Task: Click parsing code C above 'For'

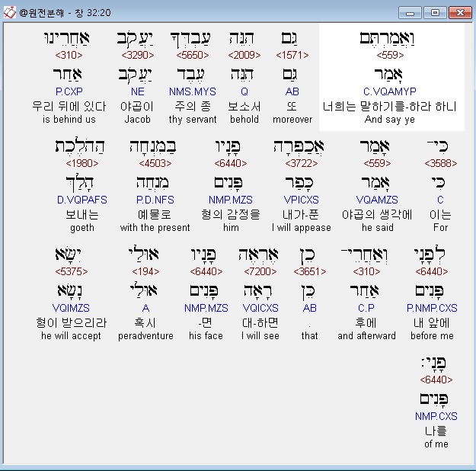Action: [440, 200]
